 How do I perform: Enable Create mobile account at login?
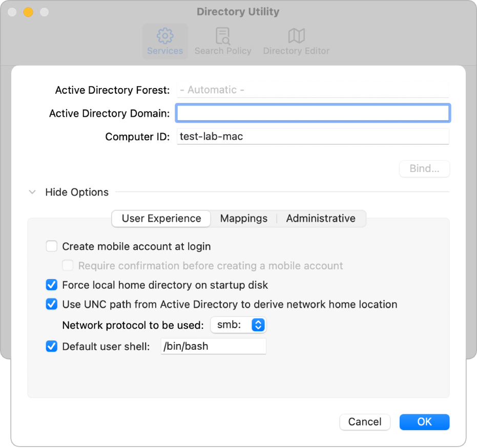pyautogui.click(x=52, y=246)
